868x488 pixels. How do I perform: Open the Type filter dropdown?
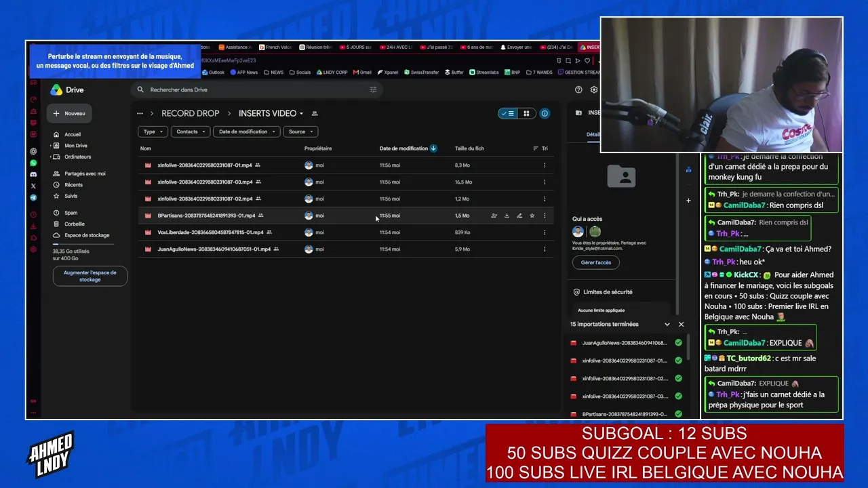tap(153, 131)
